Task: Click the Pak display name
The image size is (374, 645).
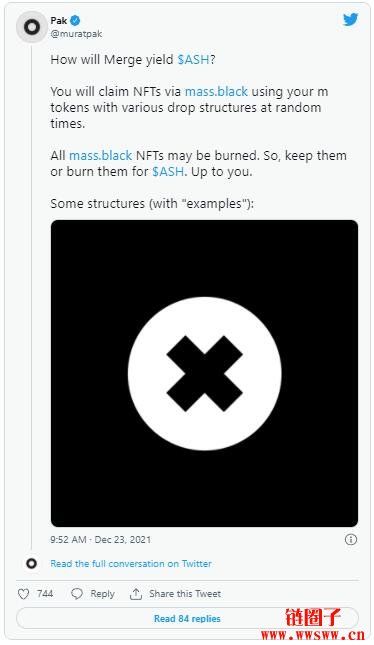Action: [59, 20]
